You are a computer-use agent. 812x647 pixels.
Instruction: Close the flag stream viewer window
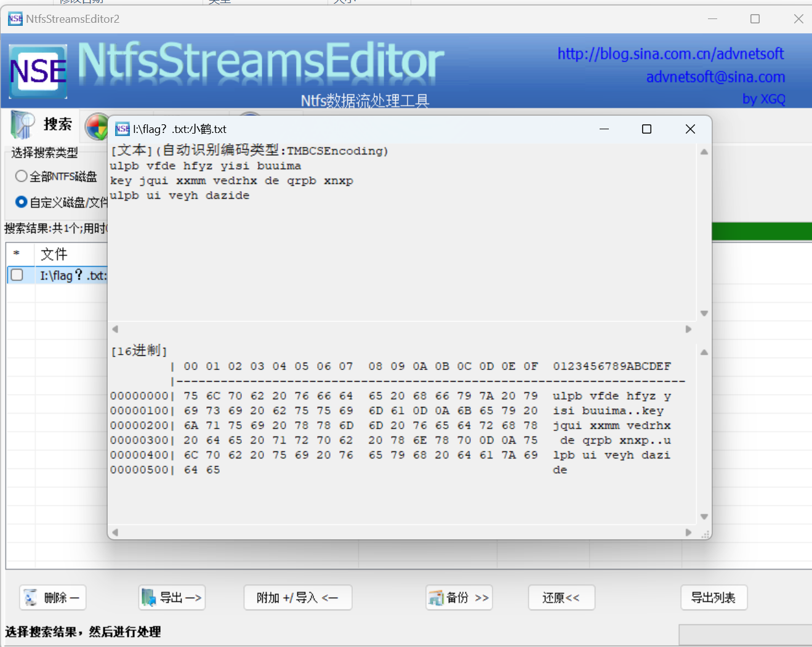690,129
